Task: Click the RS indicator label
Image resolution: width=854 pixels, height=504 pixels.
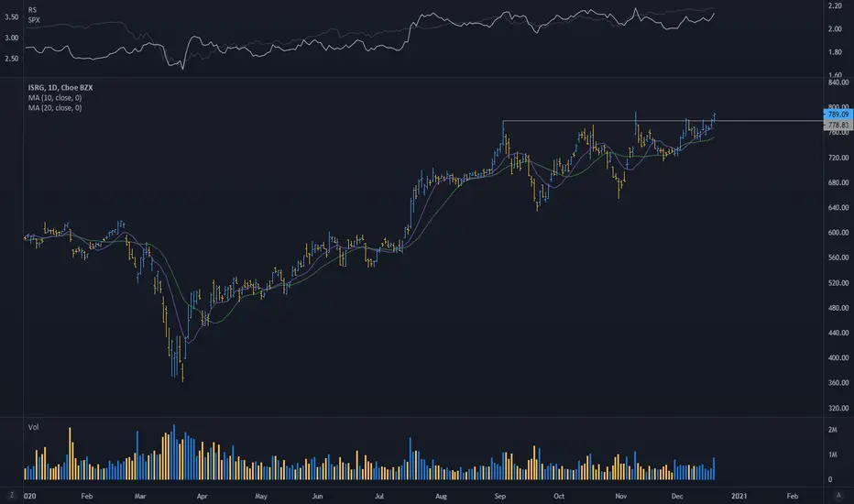Action: [x=33, y=8]
